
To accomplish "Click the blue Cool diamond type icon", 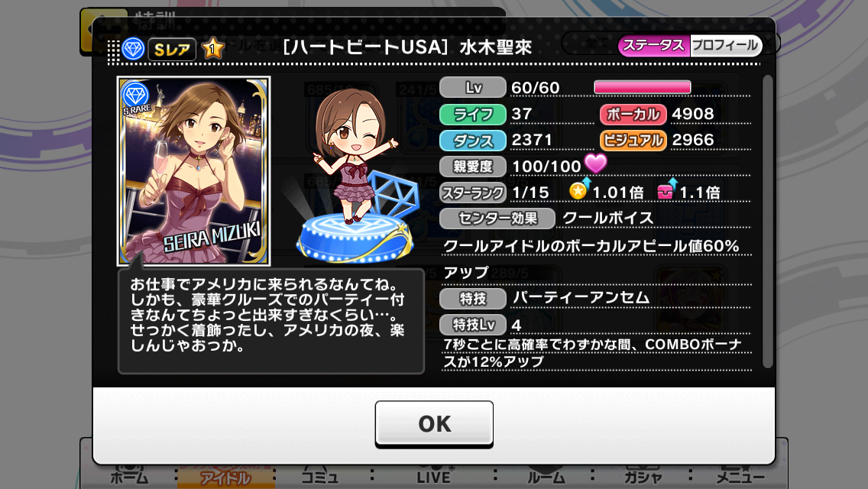I will (134, 49).
